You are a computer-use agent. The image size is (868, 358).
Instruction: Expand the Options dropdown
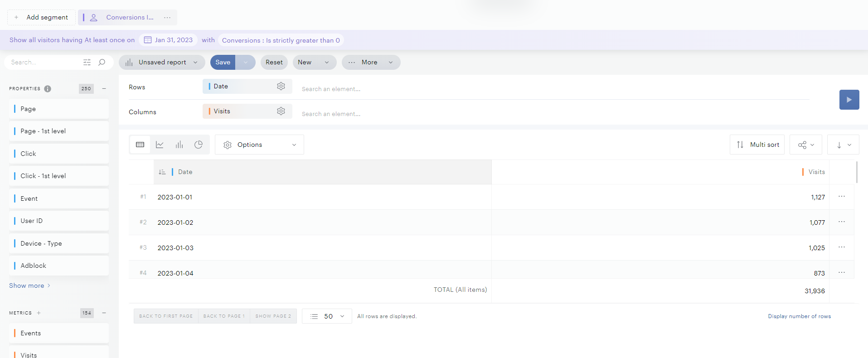[x=259, y=145]
